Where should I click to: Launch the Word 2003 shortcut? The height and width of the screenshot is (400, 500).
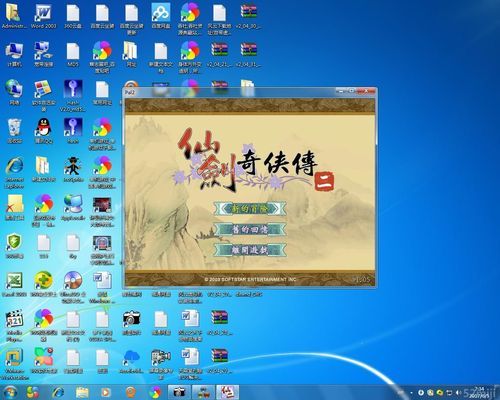[x=43, y=16]
